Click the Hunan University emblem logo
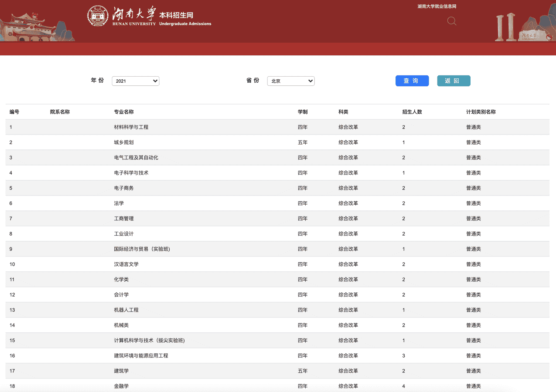This screenshot has height=392, width=556. (98, 16)
